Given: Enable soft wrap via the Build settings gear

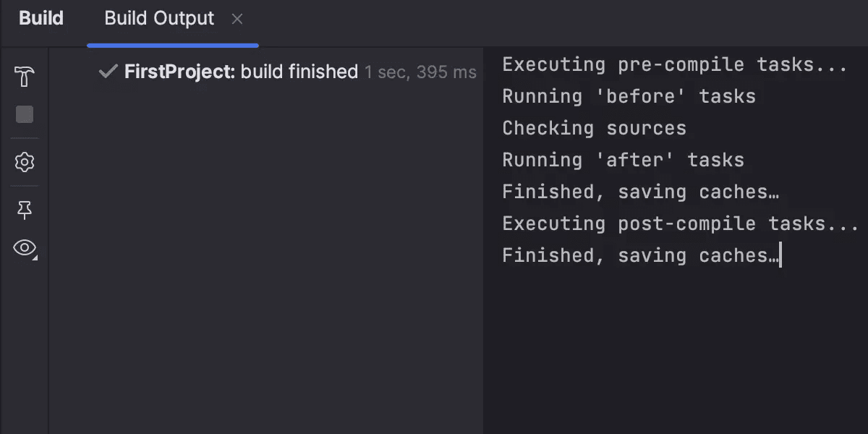Looking at the screenshot, I should [x=24, y=162].
